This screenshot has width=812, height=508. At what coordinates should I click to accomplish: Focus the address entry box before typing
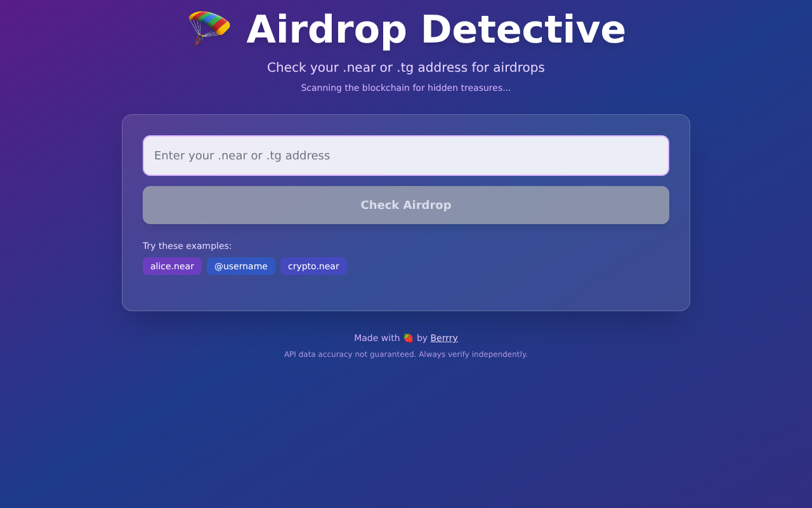[x=406, y=155]
